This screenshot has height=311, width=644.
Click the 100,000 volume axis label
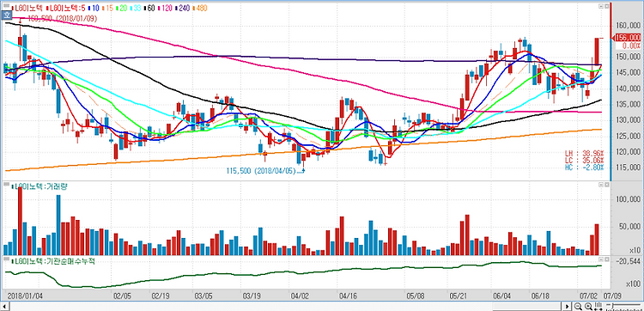tap(629, 199)
